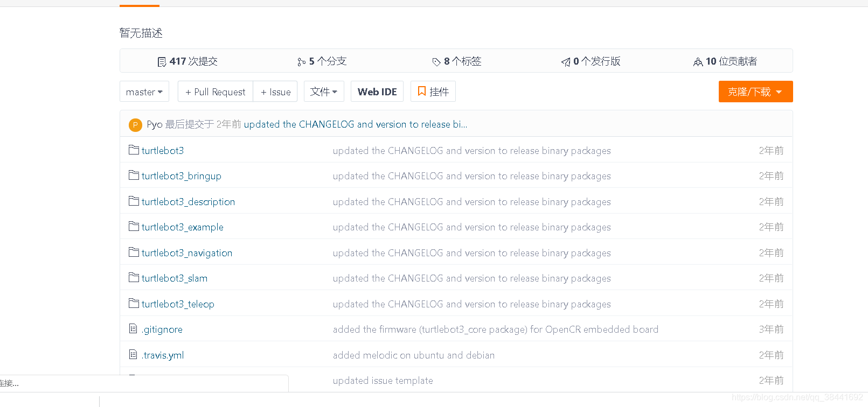
Task: Open the turtlebot3_description folder
Action: pos(188,202)
